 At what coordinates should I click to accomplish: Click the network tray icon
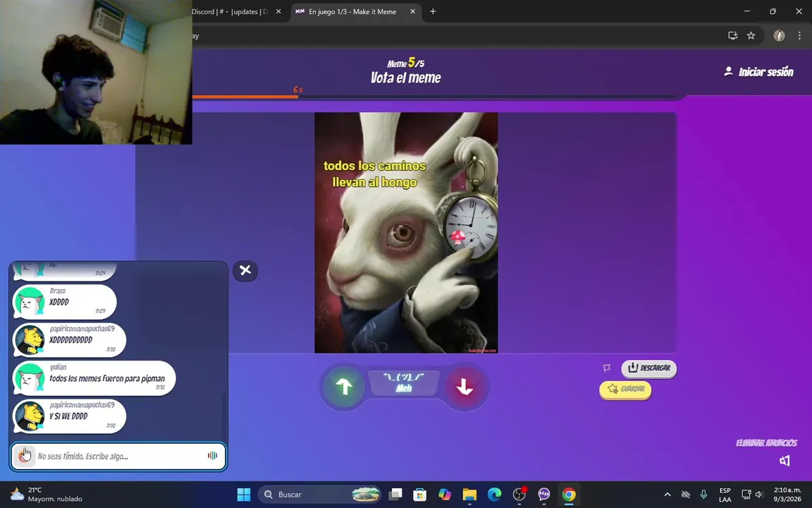[746, 495]
